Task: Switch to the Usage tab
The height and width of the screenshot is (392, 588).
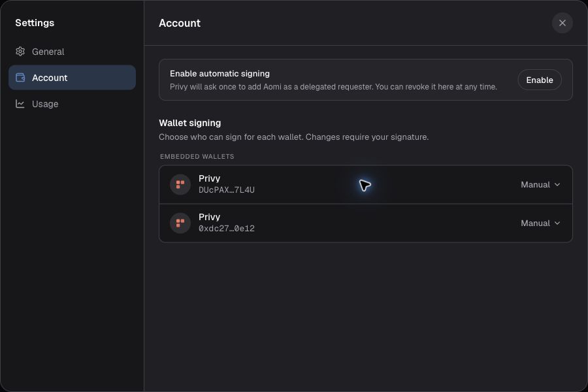Action: (x=72, y=104)
